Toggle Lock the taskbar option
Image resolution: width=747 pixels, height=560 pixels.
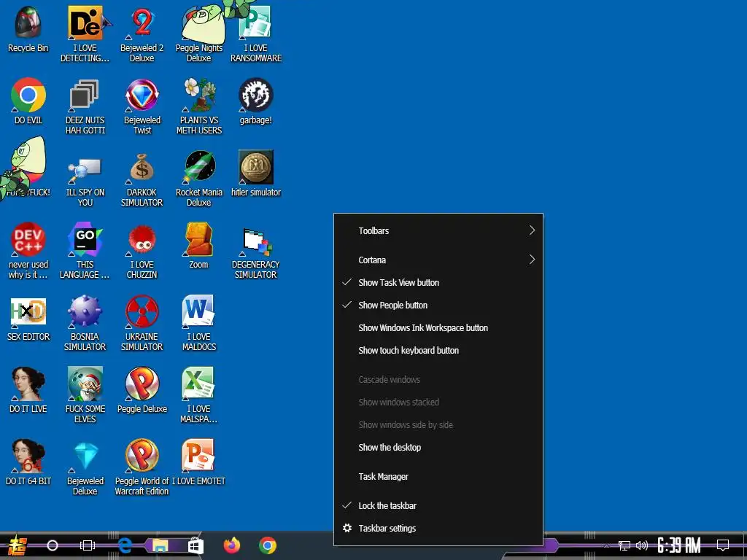(x=438, y=506)
